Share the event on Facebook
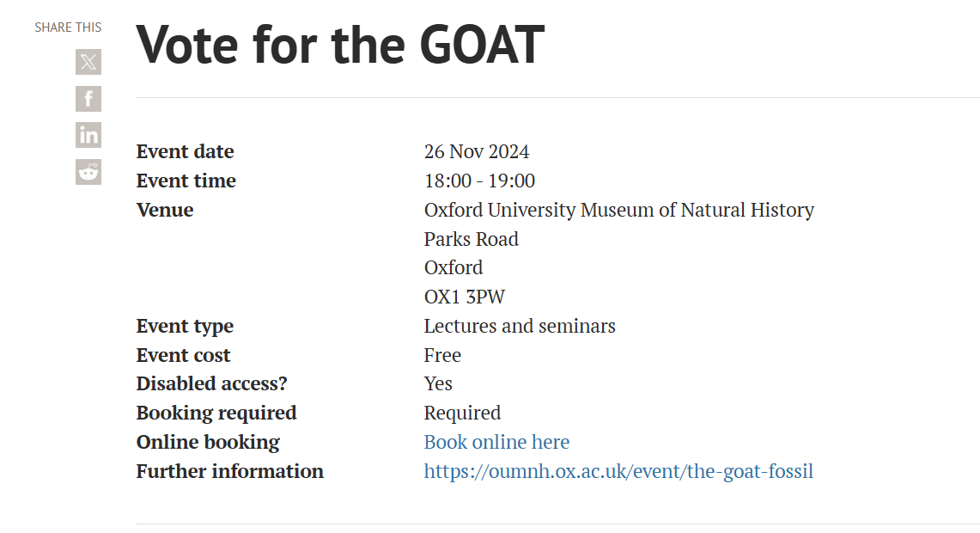The image size is (980, 533). (x=88, y=99)
